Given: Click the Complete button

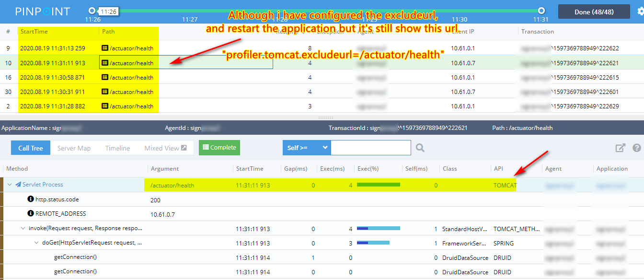Looking at the screenshot, I should click(219, 148).
